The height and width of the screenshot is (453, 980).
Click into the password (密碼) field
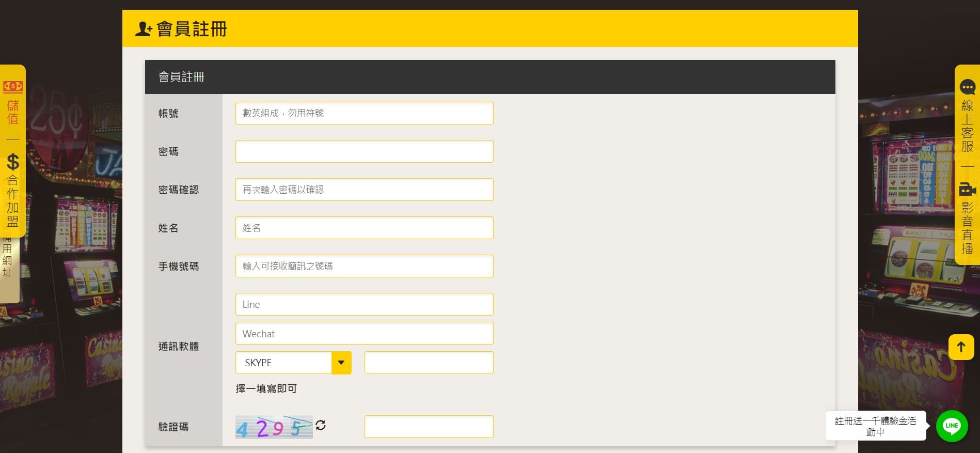click(364, 151)
